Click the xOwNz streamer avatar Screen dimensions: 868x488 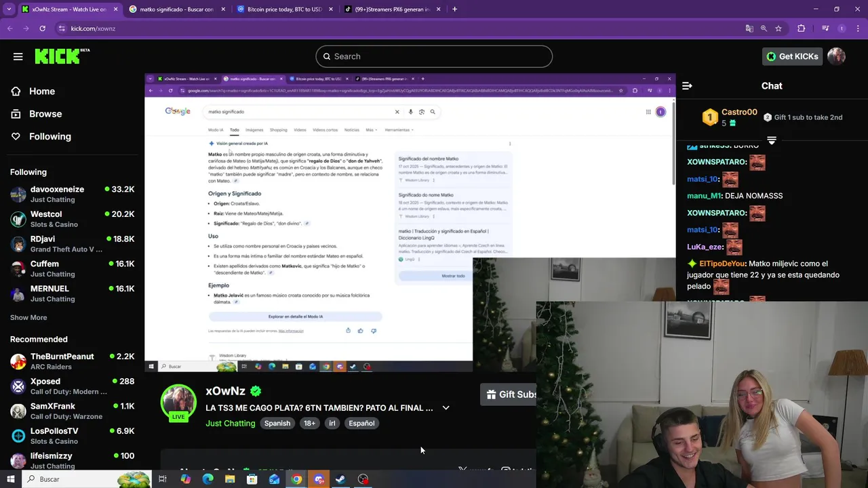[x=178, y=402]
